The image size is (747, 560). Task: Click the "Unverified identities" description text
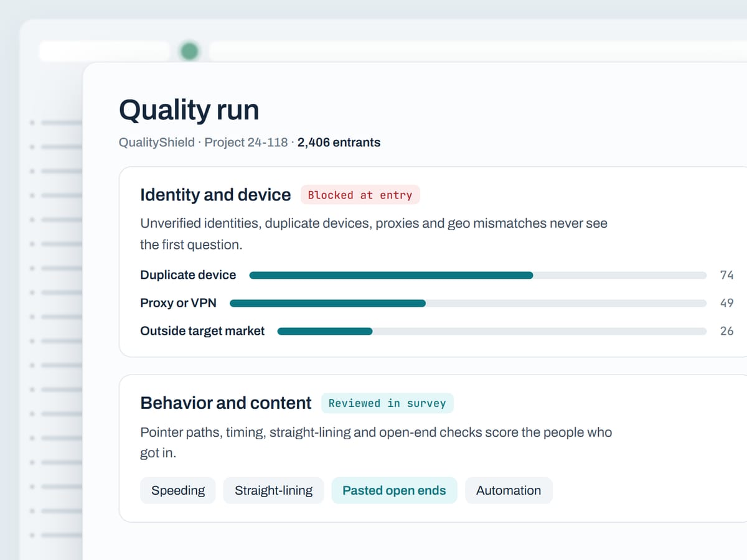pos(374,234)
